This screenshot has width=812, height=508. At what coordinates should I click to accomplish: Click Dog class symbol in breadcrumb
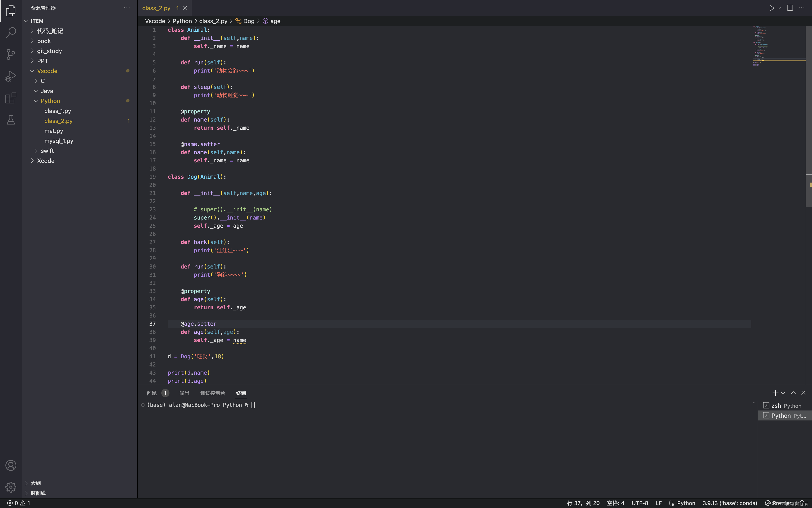245,21
